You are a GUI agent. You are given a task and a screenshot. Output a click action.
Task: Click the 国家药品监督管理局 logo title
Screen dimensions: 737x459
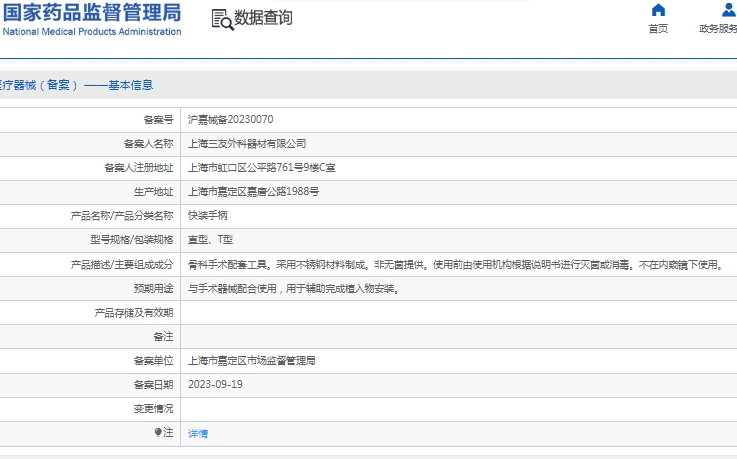click(92, 13)
